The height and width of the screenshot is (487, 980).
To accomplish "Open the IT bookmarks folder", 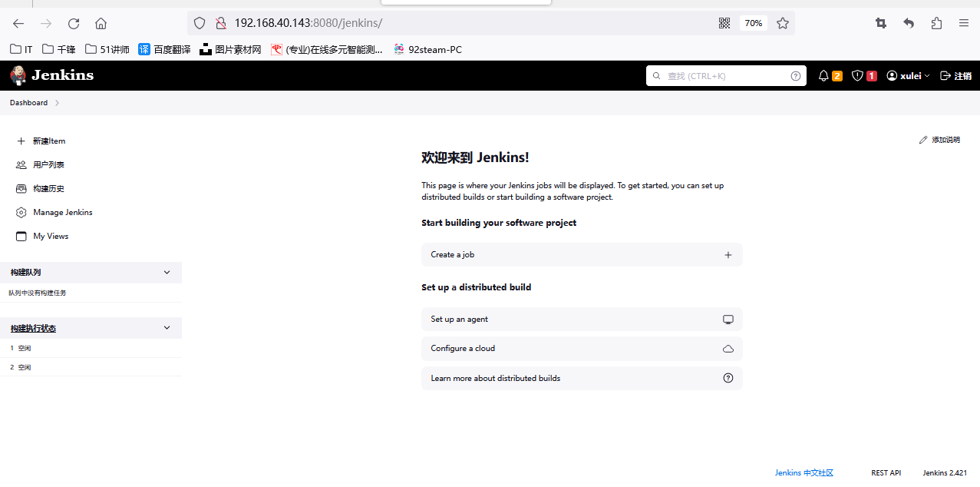I will click(x=21, y=49).
